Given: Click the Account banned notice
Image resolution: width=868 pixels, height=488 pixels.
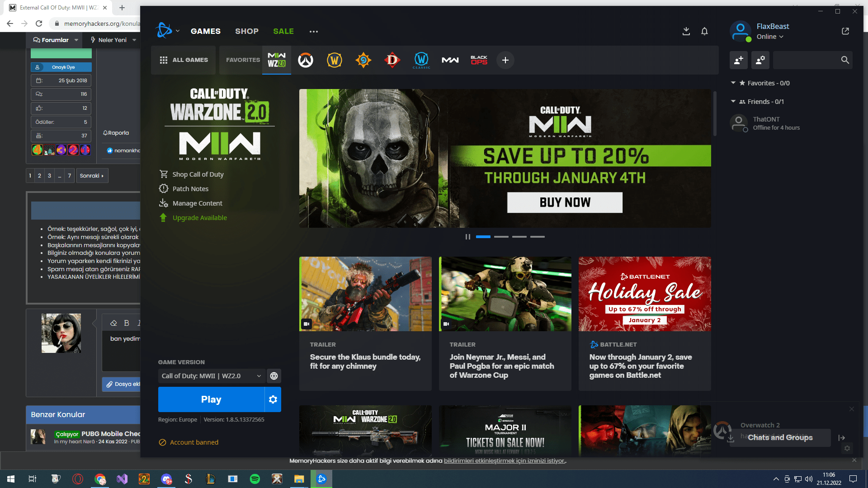Looking at the screenshot, I should 189,442.
